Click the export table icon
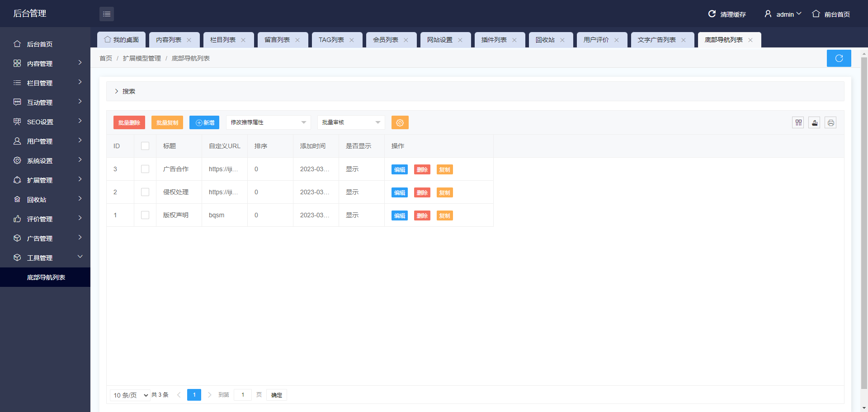This screenshot has height=412, width=868. click(814, 122)
